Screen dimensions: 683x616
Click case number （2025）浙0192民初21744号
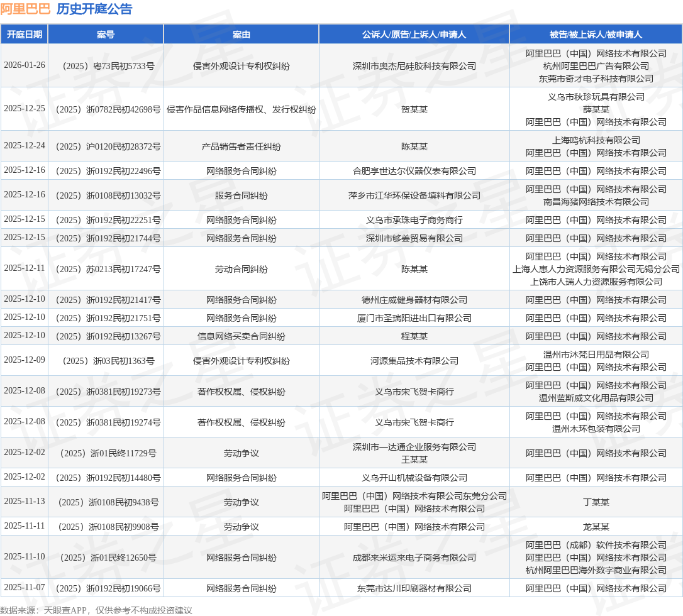coord(106,239)
